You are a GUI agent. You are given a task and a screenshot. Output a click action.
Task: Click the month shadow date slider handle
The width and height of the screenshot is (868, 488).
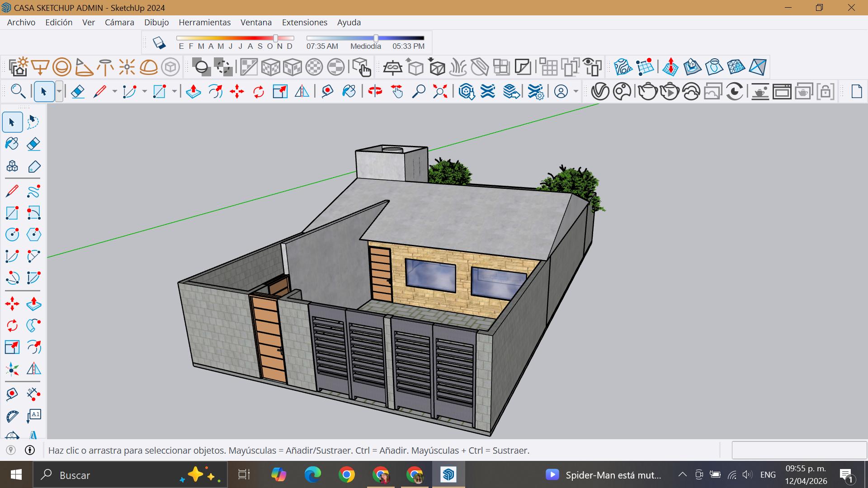click(276, 38)
